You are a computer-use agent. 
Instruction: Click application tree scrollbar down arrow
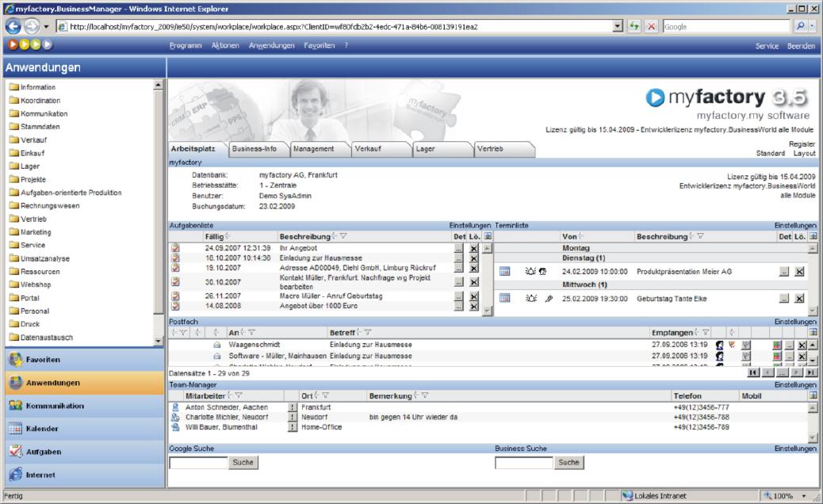click(159, 341)
